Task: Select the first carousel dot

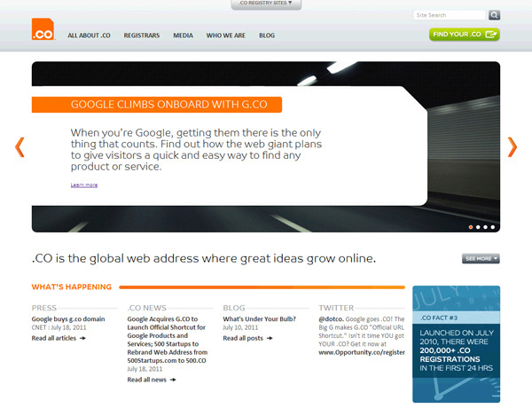Action: [x=471, y=227]
